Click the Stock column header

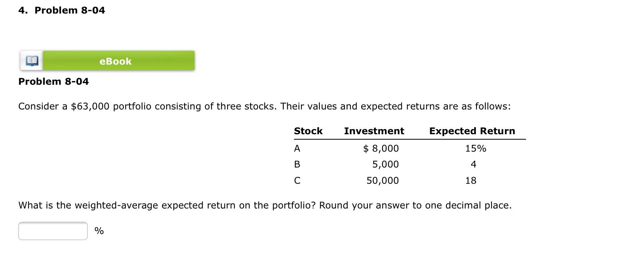pos(308,131)
